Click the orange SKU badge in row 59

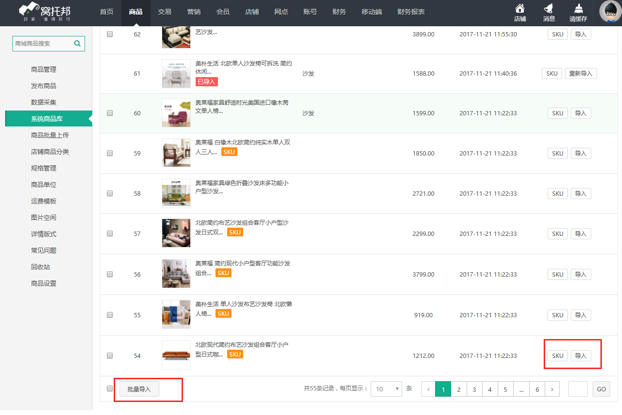[x=229, y=152]
